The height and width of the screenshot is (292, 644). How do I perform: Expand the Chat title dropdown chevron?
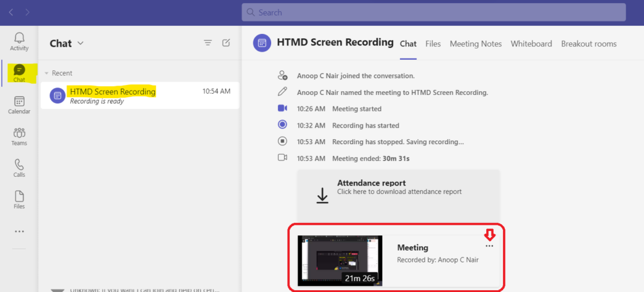pos(80,43)
